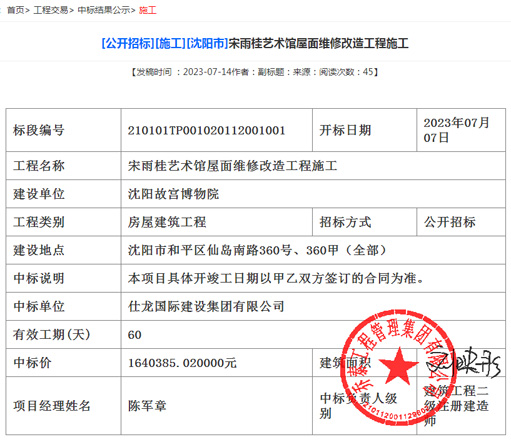The image size is (511, 442).
Task: Select the 有效工期(天) label cell
Action: (x=63, y=334)
